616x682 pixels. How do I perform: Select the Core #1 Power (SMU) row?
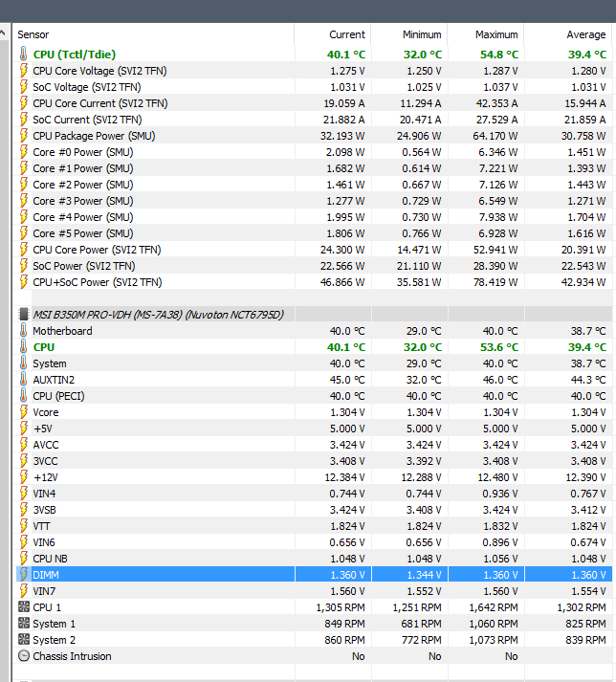314,168
